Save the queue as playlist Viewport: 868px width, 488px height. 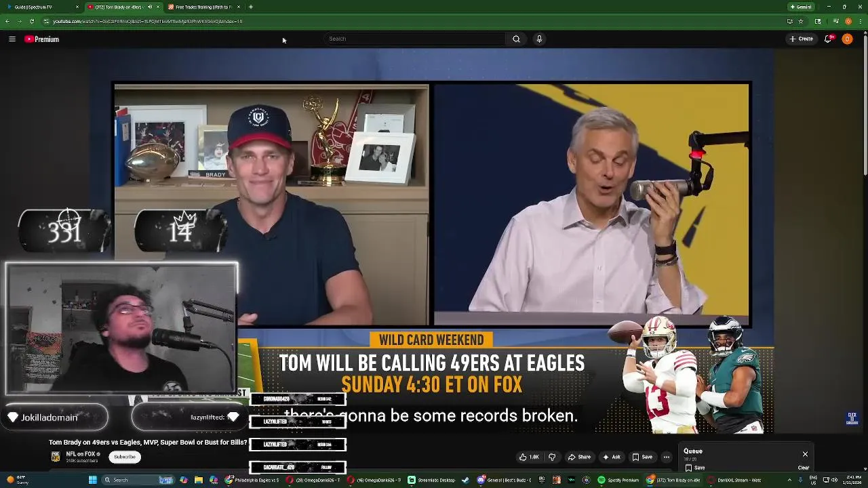695,468
